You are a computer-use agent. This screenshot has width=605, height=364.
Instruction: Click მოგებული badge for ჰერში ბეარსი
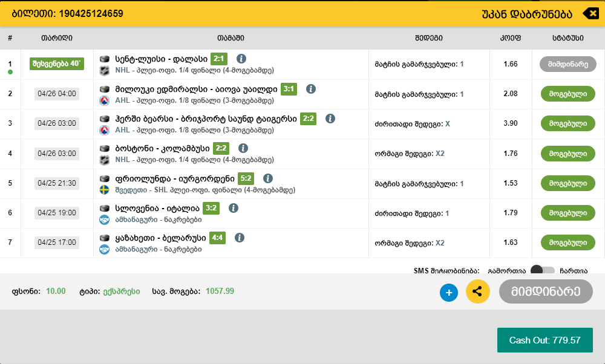coord(568,123)
